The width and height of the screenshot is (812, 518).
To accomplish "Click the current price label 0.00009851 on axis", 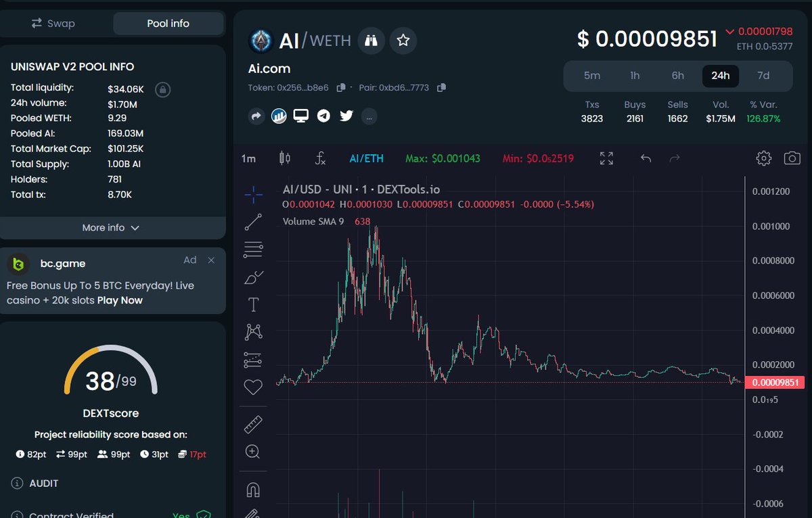I will [x=775, y=383].
